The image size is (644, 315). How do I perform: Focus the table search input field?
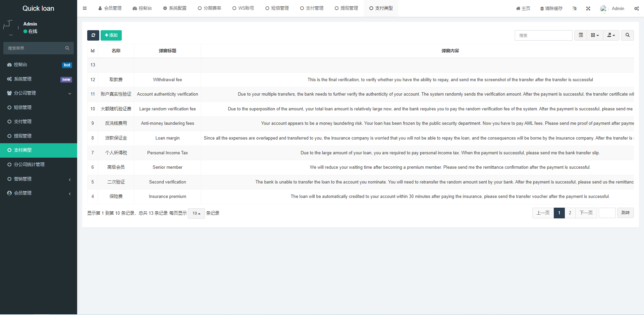(x=543, y=35)
